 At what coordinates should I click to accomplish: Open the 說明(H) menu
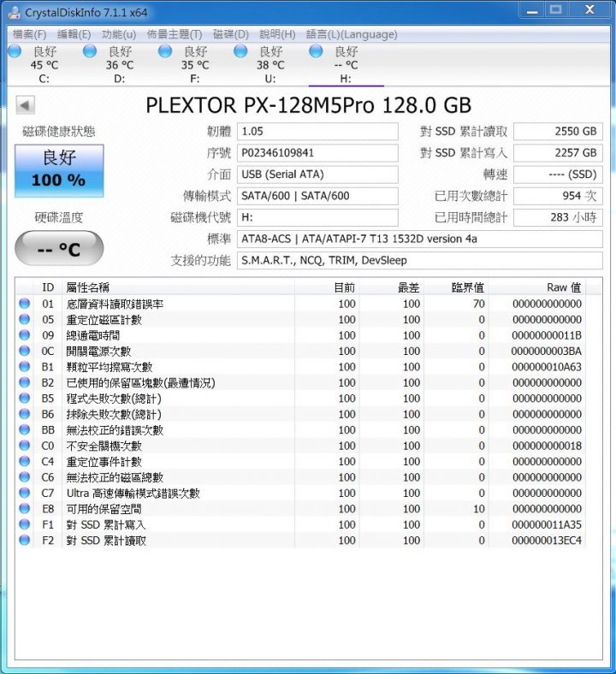coord(277,34)
